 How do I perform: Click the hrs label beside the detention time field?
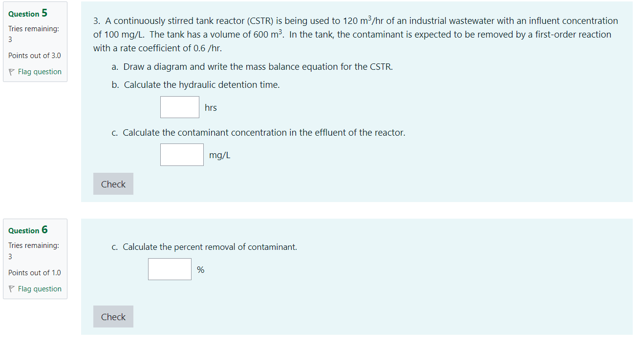point(210,107)
